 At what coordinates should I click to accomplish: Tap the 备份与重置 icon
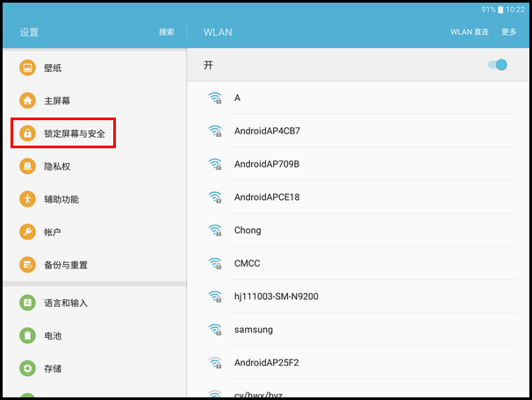point(27,265)
